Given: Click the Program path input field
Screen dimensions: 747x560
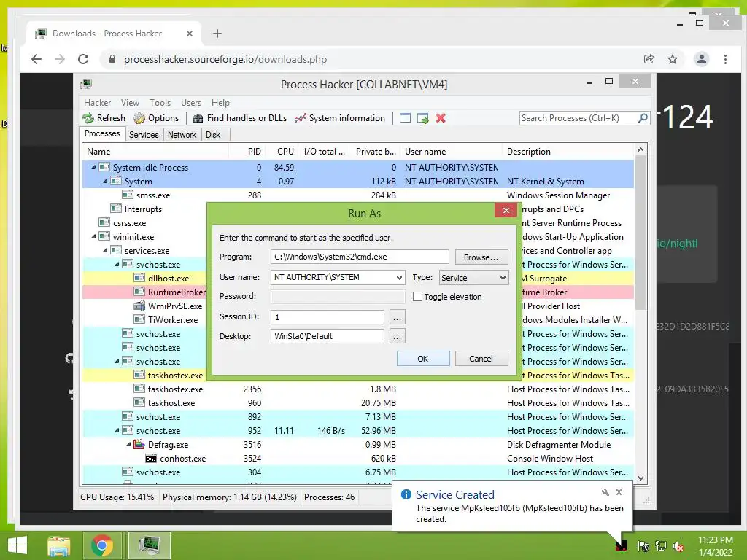Looking at the screenshot, I should (x=360, y=257).
